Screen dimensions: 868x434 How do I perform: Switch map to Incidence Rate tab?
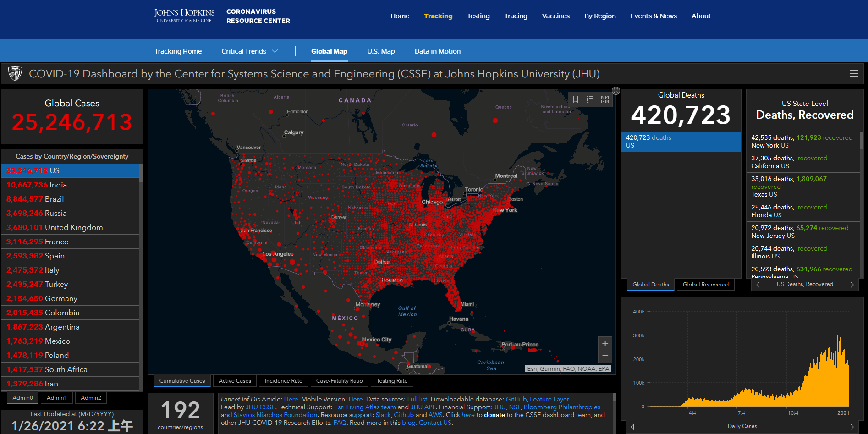(284, 381)
